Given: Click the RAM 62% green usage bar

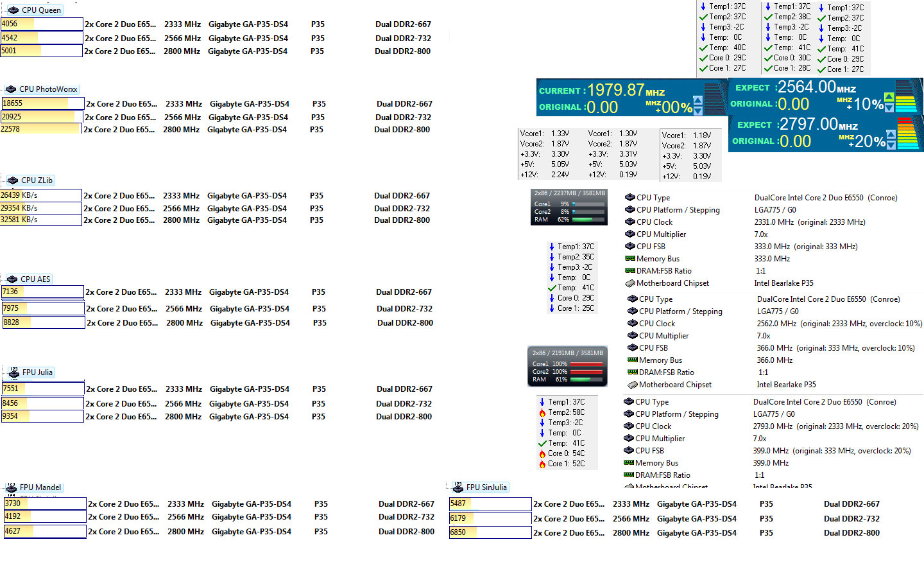Looking at the screenshot, I should pyautogui.click(x=588, y=220).
